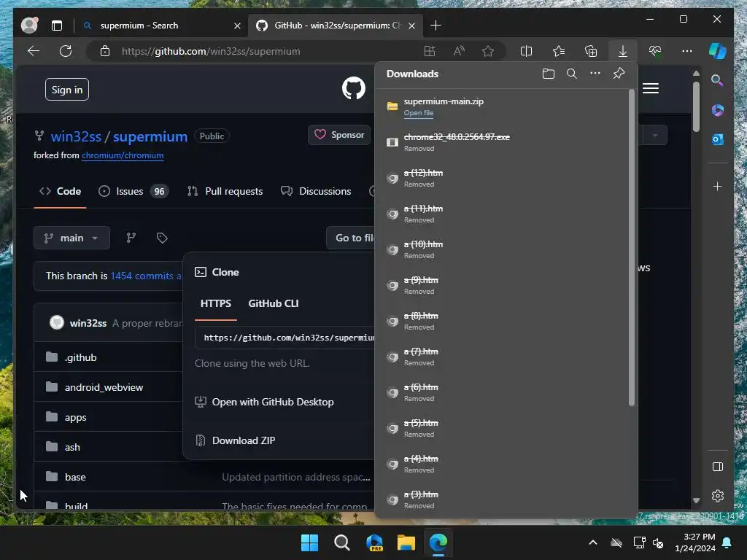
Task: Open the win32ss owner link
Action: click(76, 136)
